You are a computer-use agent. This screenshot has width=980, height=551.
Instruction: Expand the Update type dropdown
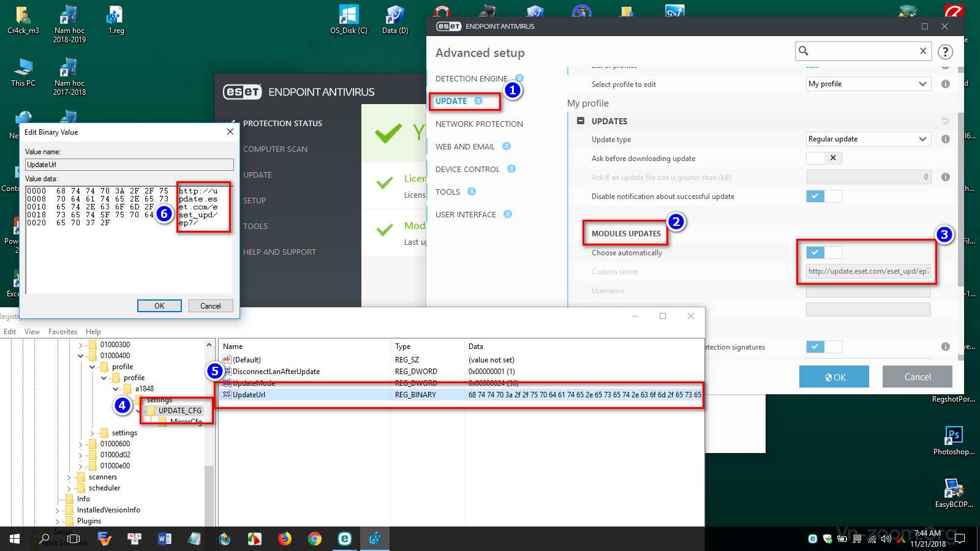(x=868, y=139)
